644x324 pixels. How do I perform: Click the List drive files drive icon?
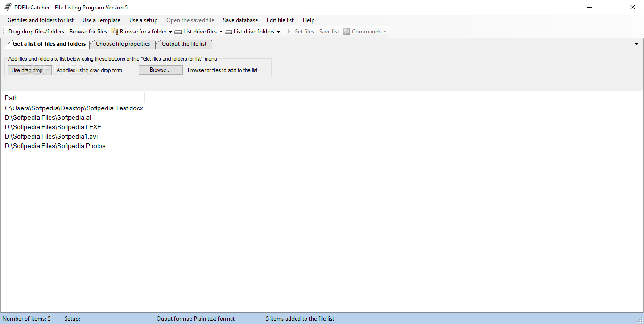point(178,32)
